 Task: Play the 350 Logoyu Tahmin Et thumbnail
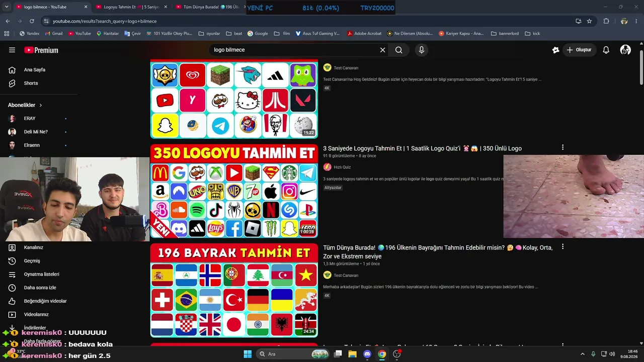tap(234, 191)
